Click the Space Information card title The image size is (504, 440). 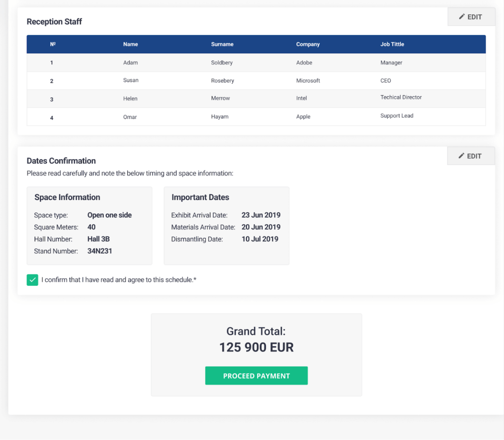tap(67, 197)
